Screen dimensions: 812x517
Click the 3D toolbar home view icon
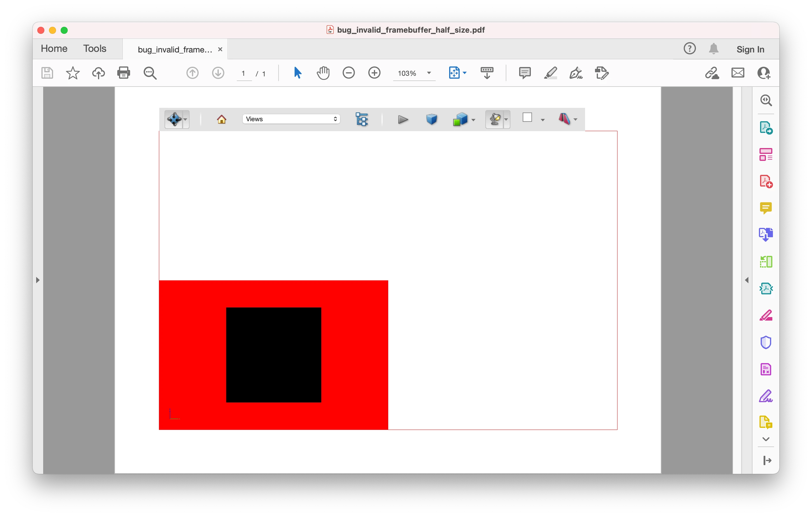click(222, 119)
